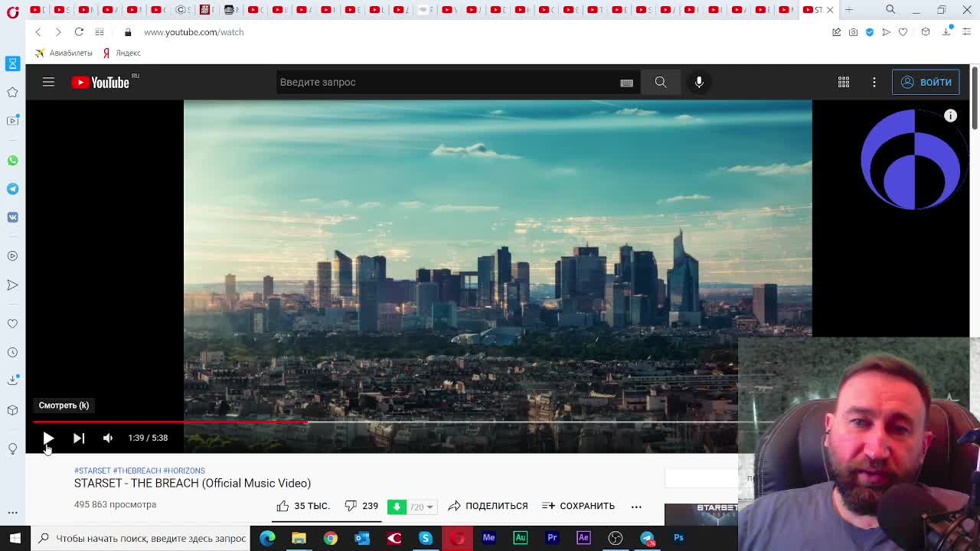Open the Авиабилеты bookmark
Image resolution: width=980 pixels, height=551 pixels.
tap(64, 53)
